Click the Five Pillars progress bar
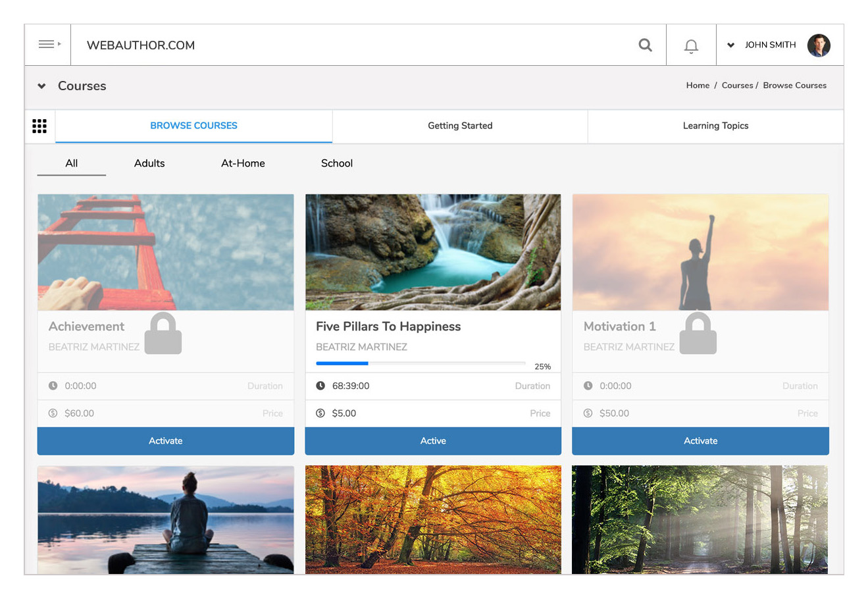Screen dimensions: 868x599 pyautogui.click(x=420, y=363)
